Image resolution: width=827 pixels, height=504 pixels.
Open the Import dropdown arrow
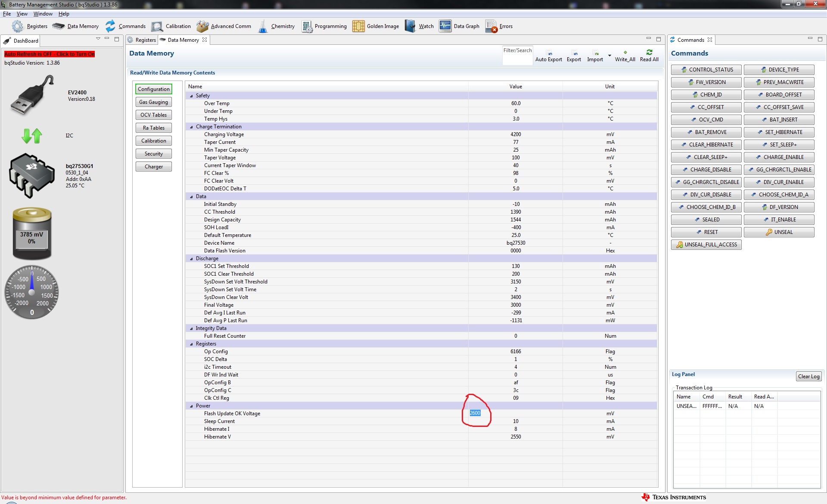tap(609, 56)
